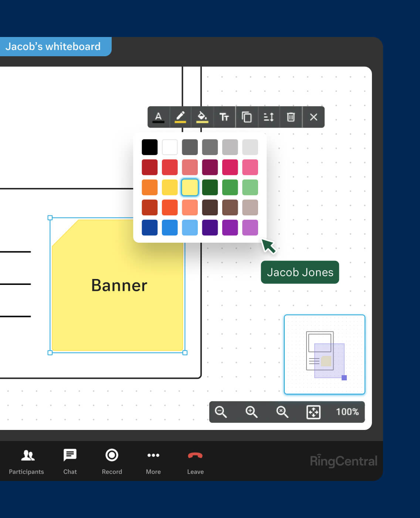
Task: Open the meeting Chat
Action: pyautogui.click(x=70, y=461)
